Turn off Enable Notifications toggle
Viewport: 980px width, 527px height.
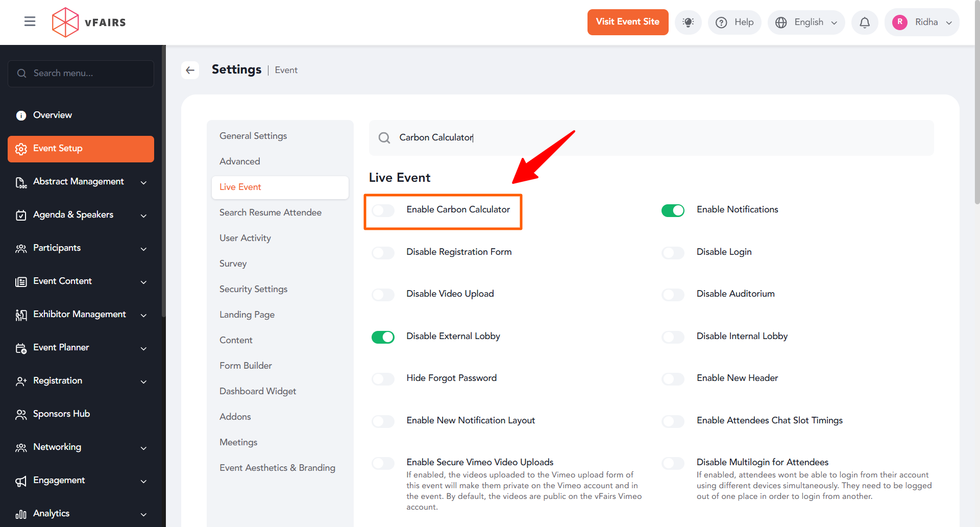tap(673, 210)
